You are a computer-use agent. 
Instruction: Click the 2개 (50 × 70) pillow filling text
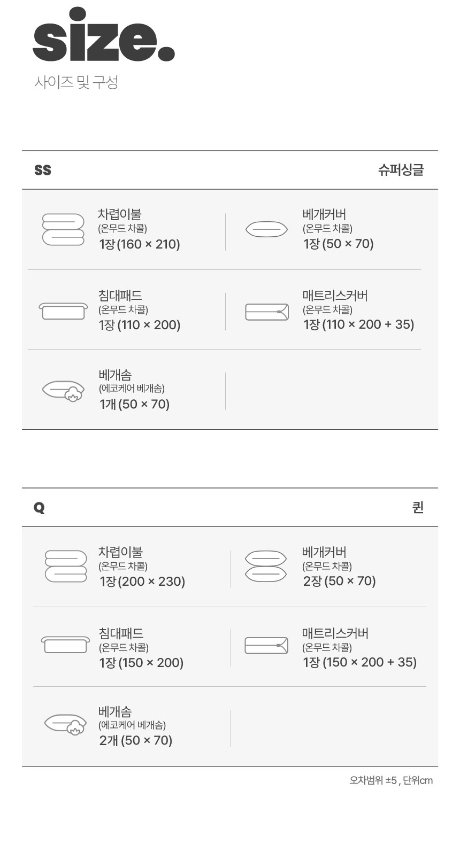tap(136, 740)
